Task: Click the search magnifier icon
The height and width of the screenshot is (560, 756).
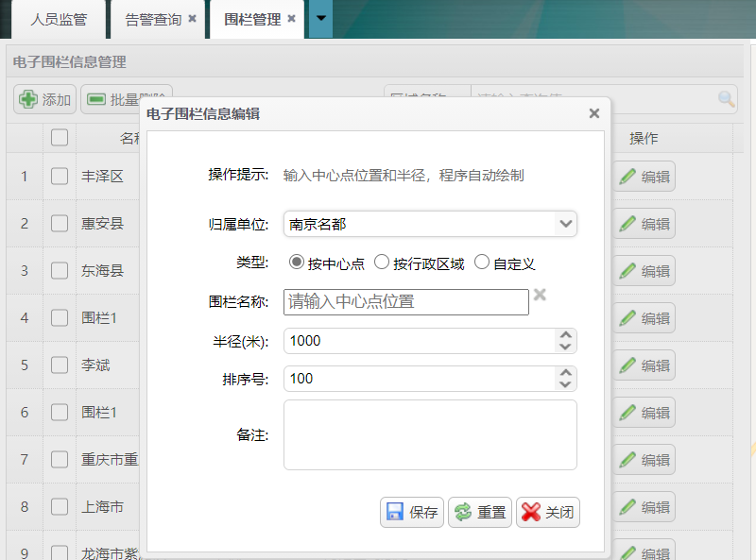Action: pyautogui.click(x=726, y=99)
